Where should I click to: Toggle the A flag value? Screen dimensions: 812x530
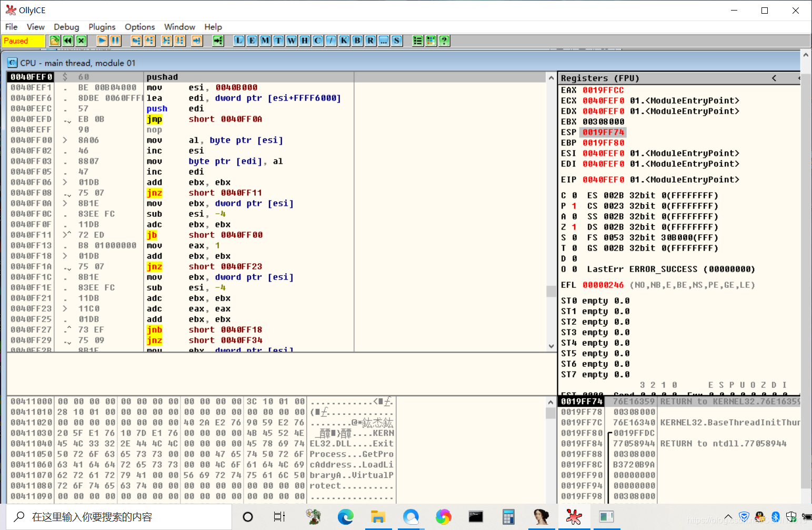coord(574,216)
